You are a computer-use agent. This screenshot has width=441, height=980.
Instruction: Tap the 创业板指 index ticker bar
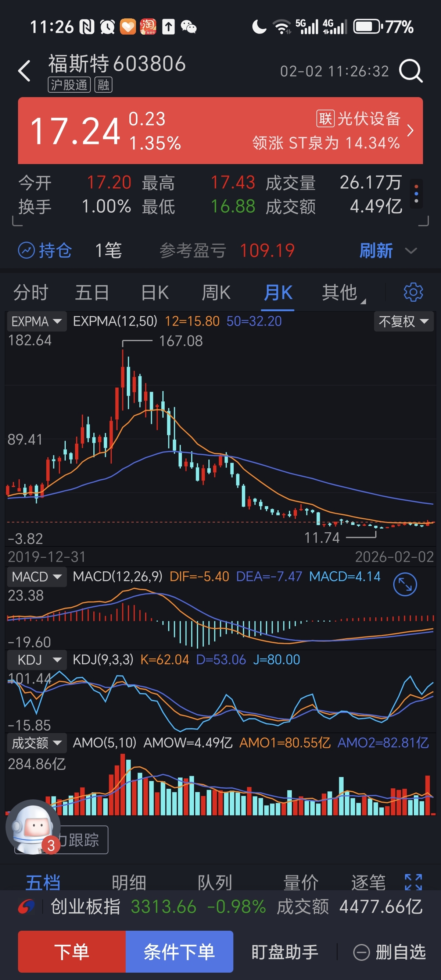coord(220,906)
